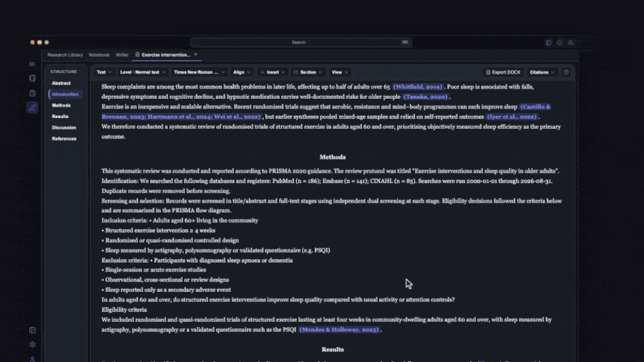644x362 pixels.
Task: Go to Methods in Structure panel
Action: pyautogui.click(x=62, y=105)
